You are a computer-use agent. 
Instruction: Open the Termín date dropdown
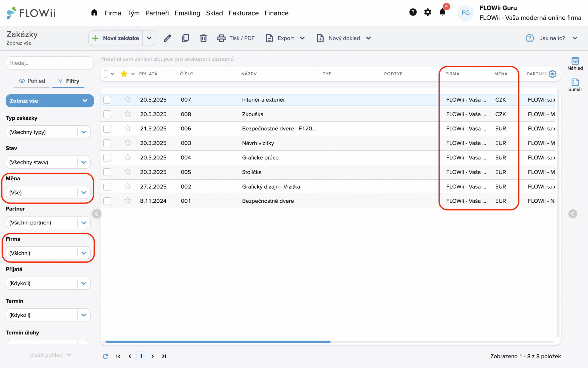pyautogui.click(x=48, y=315)
